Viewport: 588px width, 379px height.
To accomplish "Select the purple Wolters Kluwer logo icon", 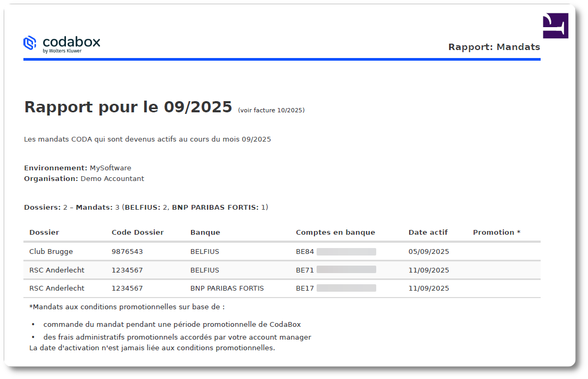I will (555, 25).
